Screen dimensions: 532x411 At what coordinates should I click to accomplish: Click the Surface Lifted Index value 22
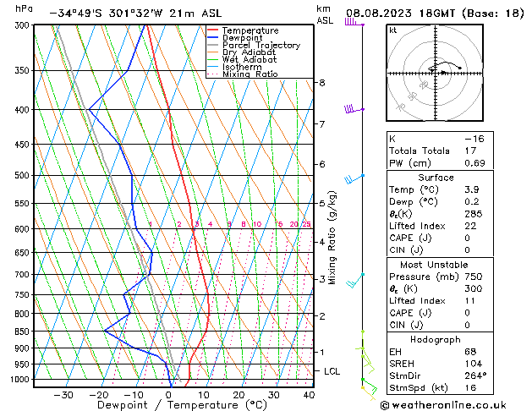470,226
